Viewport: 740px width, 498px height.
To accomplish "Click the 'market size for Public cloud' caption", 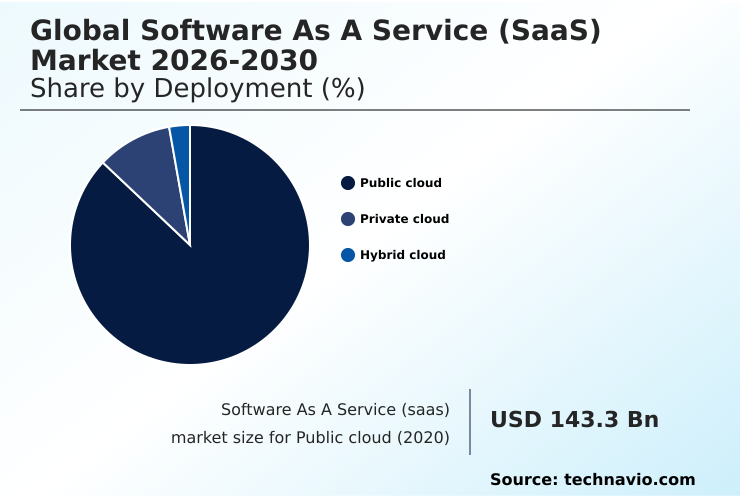I will pyautogui.click(x=282, y=438).
